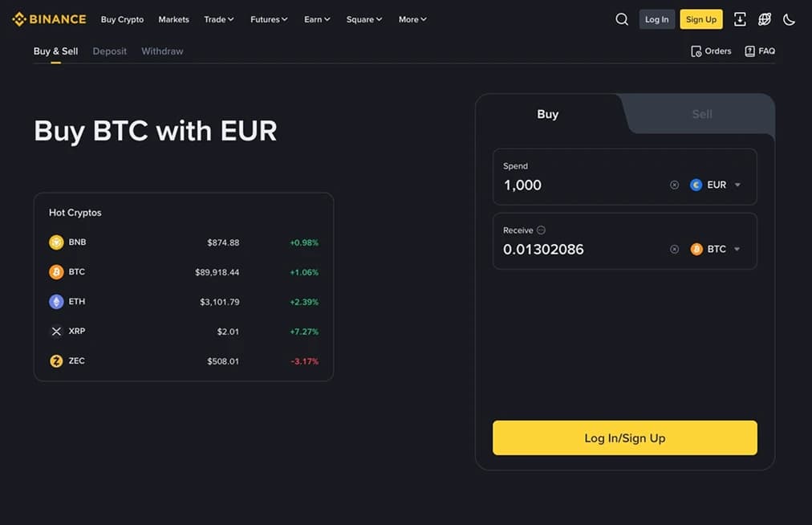Click the ZEC coin icon
This screenshot has height=525, width=812.
[55, 360]
